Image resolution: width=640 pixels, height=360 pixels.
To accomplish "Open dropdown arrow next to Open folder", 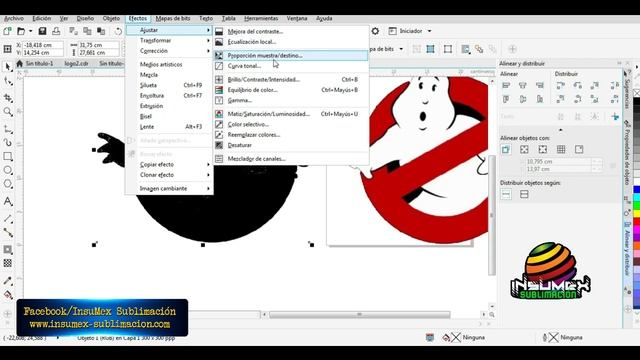I will click(30, 31).
